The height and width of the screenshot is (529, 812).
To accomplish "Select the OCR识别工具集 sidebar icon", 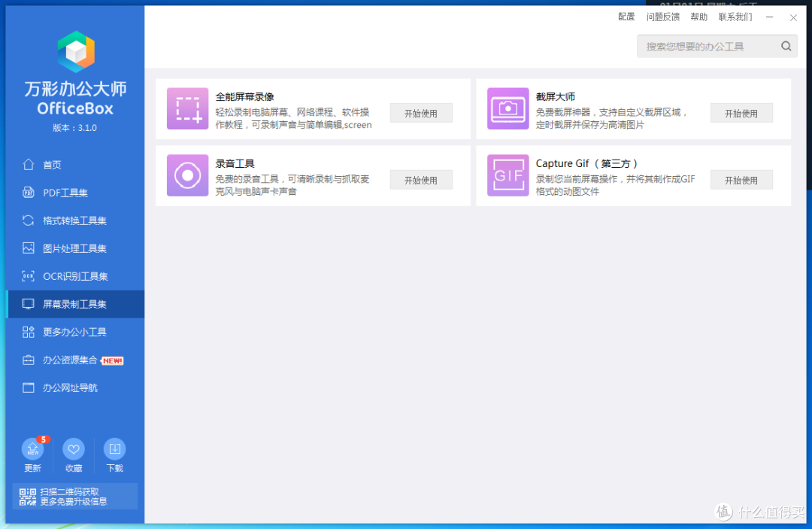I will point(27,276).
